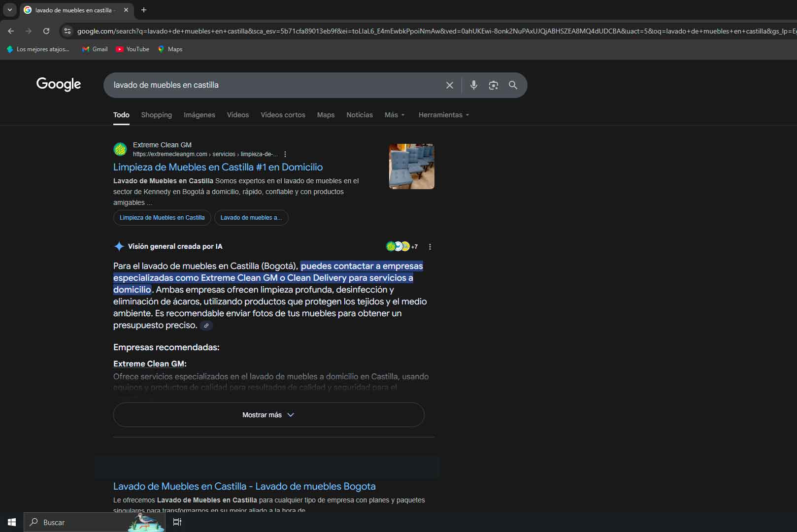Reload the current page
The height and width of the screenshot is (532, 797).
point(46,31)
